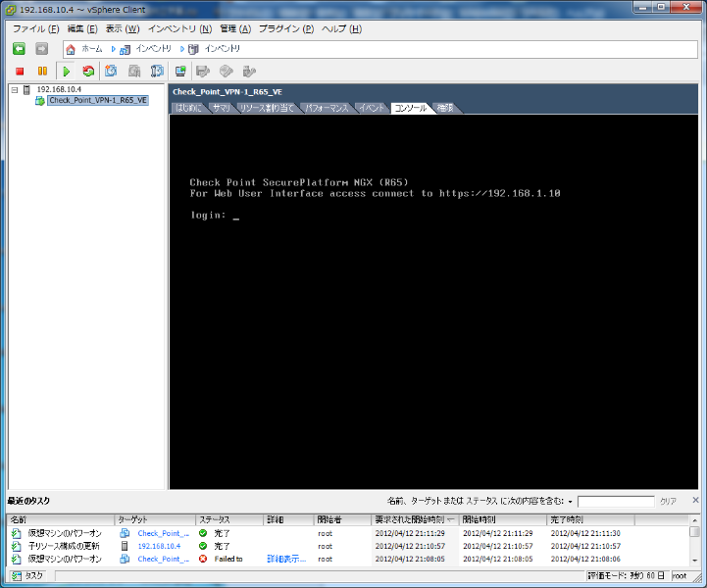Open the インベントリ (Inventory) menu
The width and height of the screenshot is (707, 588).
click(179, 28)
